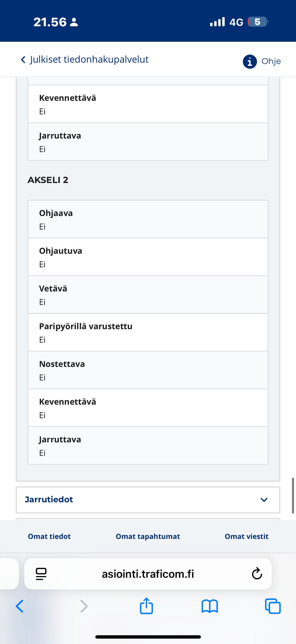Tap the 4G signal status indicator
This screenshot has height=644, width=296.
[x=236, y=22]
